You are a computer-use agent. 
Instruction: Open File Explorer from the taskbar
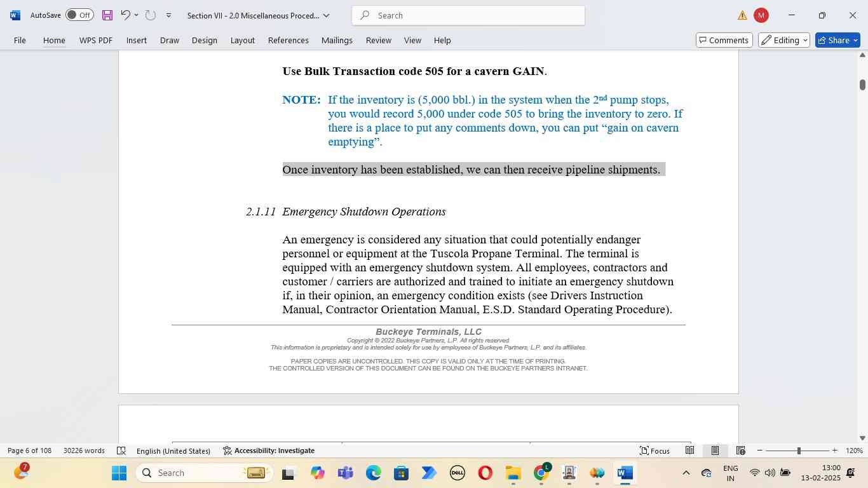coord(513,473)
